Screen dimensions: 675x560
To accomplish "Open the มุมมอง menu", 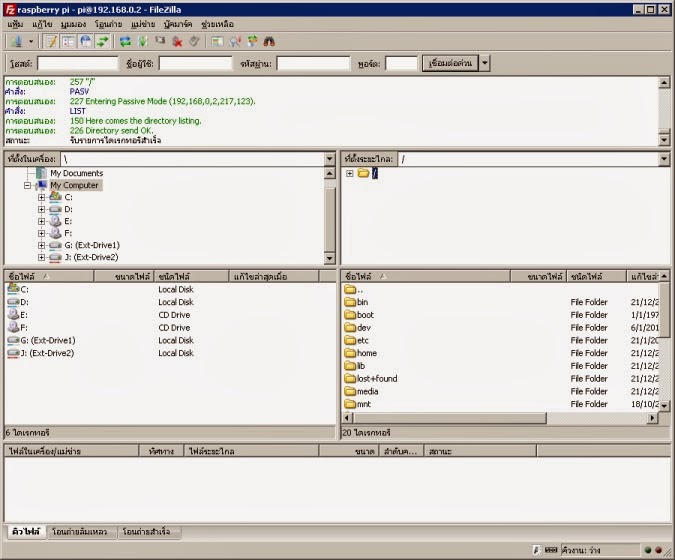I will tap(73, 24).
